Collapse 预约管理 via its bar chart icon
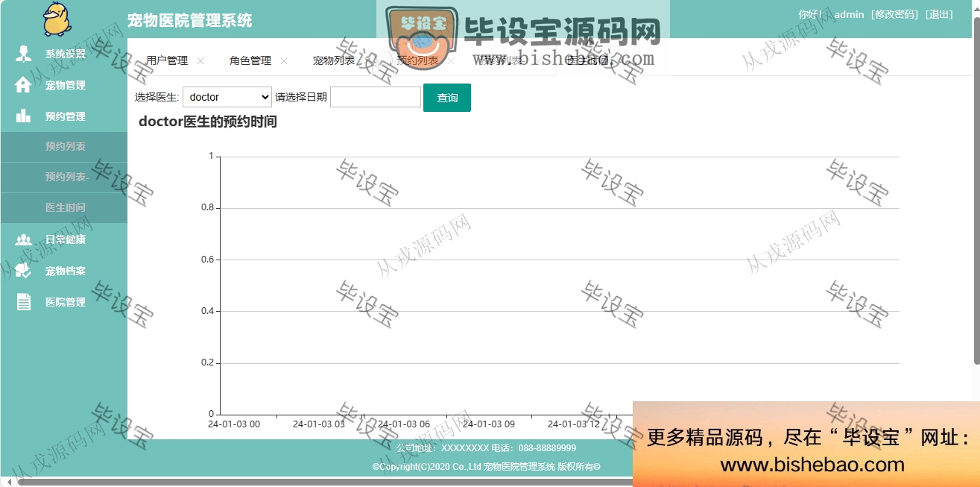980x487 pixels. pyautogui.click(x=24, y=116)
